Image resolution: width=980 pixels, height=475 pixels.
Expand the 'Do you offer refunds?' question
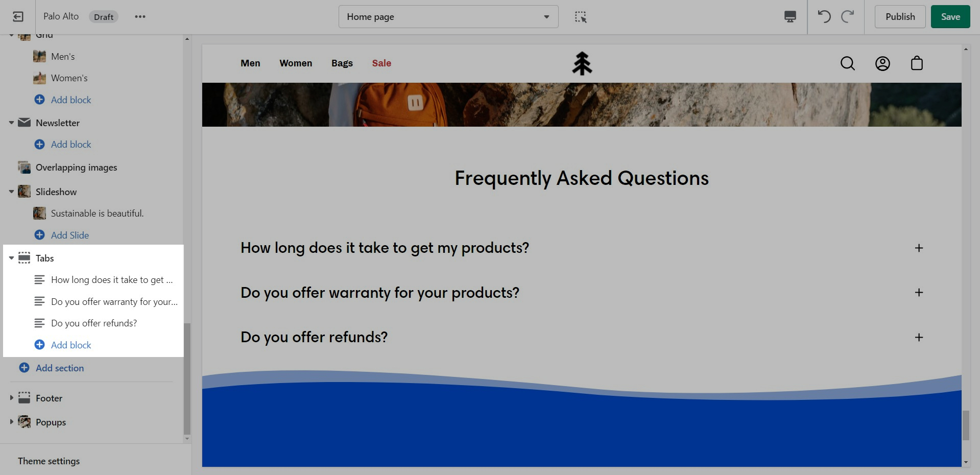pyautogui.click(x=919, y=338)
